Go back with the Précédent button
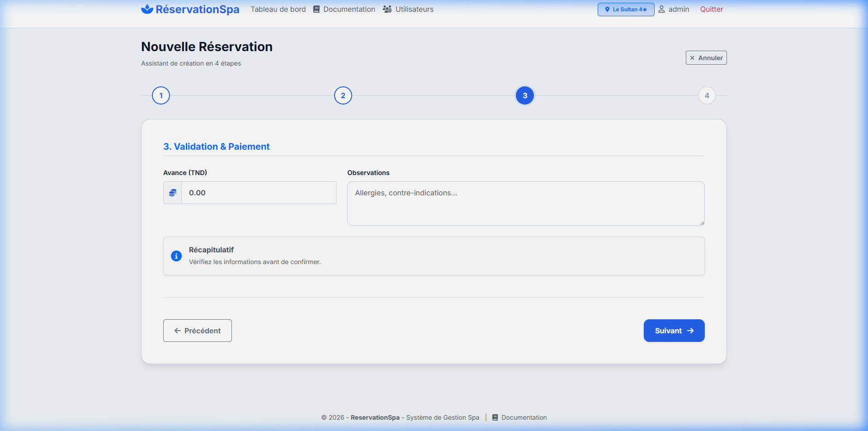 [x=198, y=331]
